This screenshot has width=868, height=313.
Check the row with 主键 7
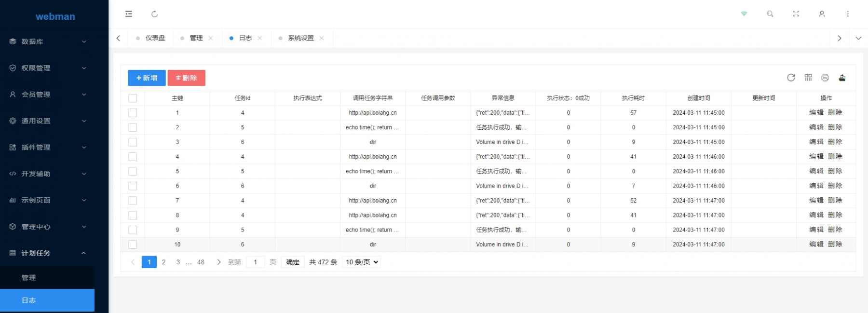tap(133, 201)
